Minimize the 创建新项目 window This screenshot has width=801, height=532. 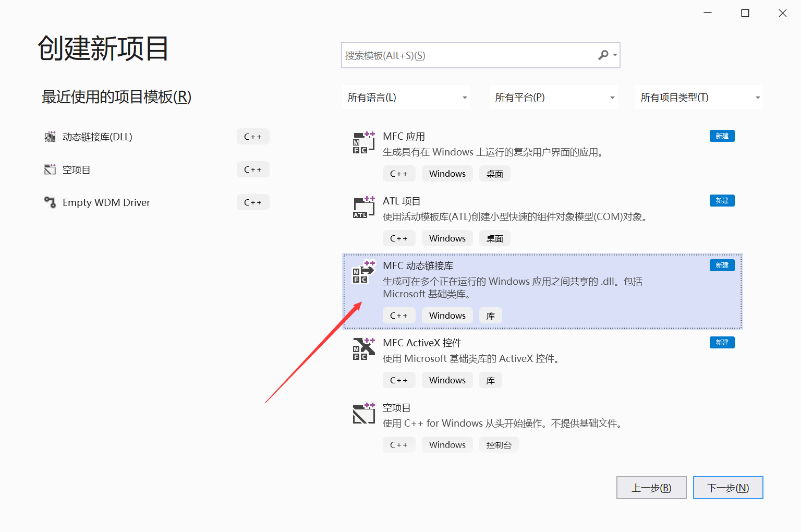[708, 13]
